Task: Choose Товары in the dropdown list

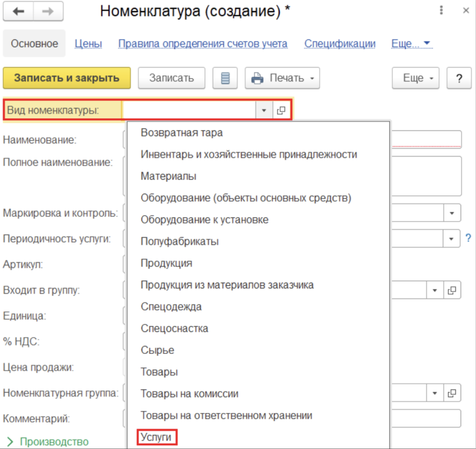Action: click(x=159, y=372)
